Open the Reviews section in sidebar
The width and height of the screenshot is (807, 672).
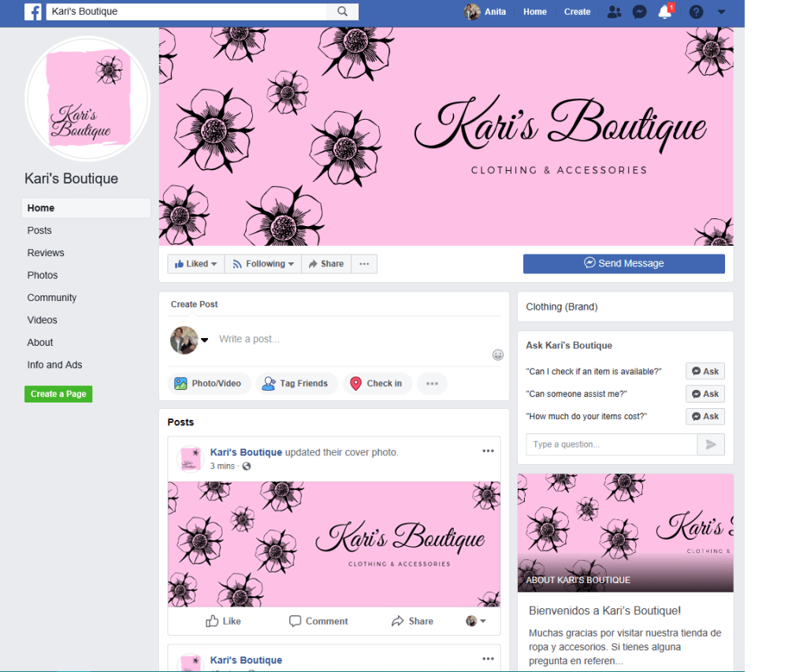coord(46,253)
